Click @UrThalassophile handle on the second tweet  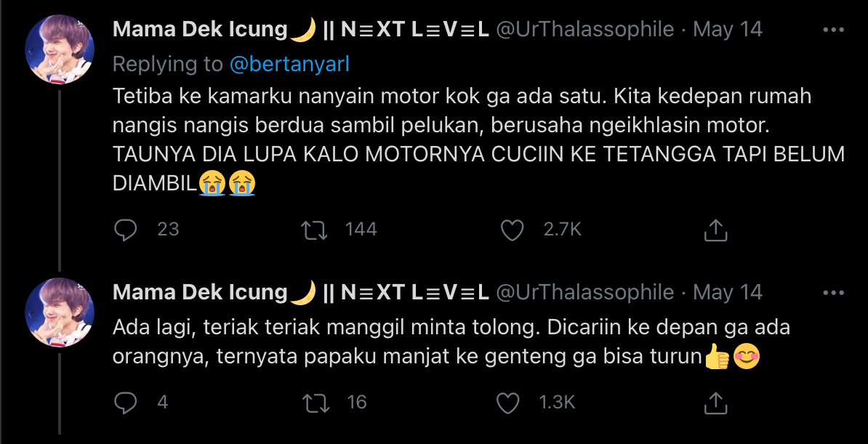tap(584, 293)
